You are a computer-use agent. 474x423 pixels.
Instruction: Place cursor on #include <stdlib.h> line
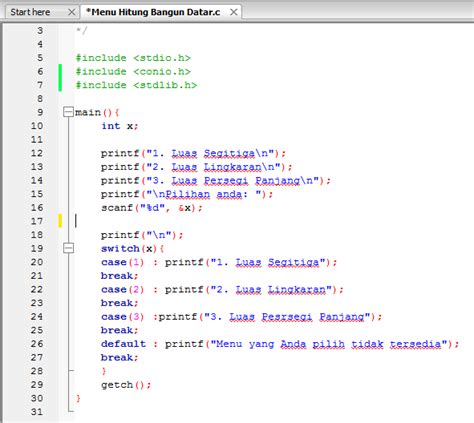pos(136,85)
